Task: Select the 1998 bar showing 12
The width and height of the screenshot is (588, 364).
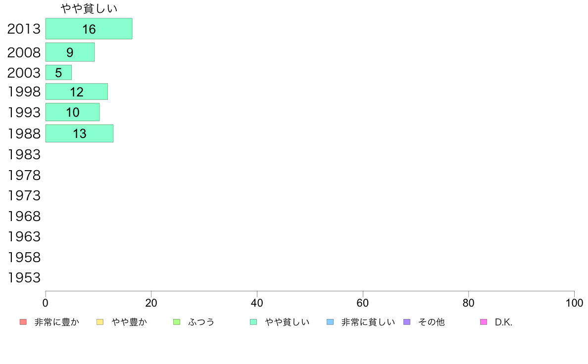Action: [77, 91]
